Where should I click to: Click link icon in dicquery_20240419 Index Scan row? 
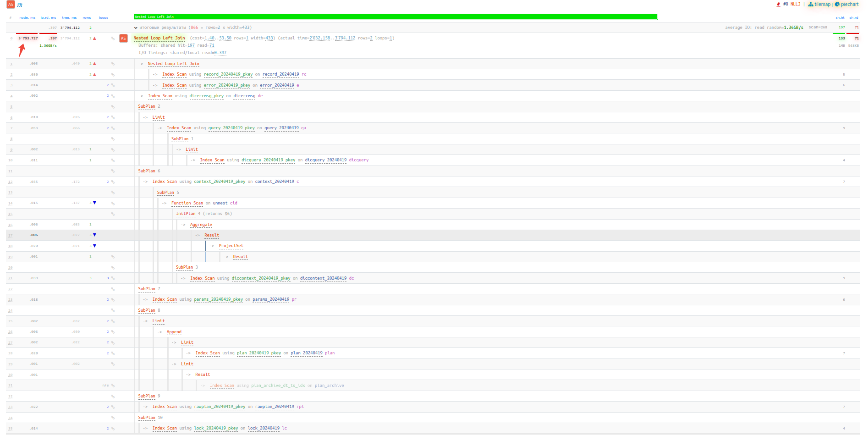113,160
